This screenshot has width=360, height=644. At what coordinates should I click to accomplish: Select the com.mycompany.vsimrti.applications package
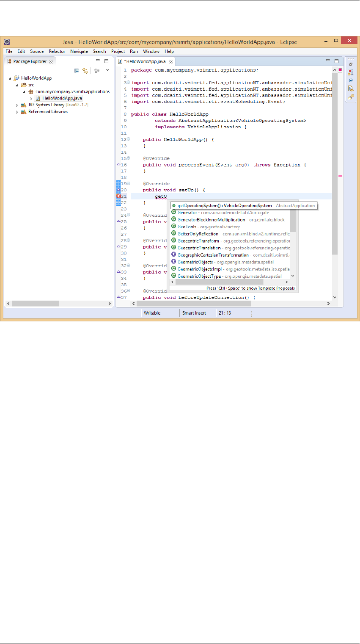[72, 91]
